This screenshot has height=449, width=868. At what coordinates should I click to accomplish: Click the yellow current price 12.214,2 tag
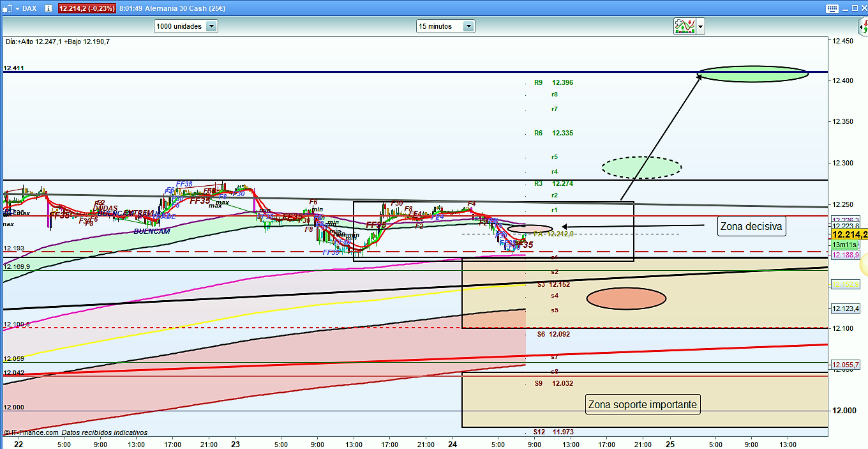849,234
